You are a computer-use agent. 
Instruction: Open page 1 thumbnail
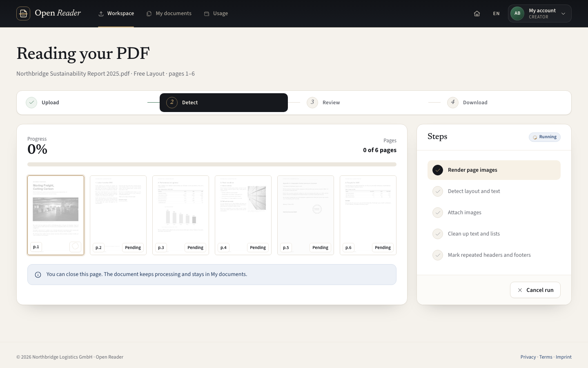pos(56,215)
